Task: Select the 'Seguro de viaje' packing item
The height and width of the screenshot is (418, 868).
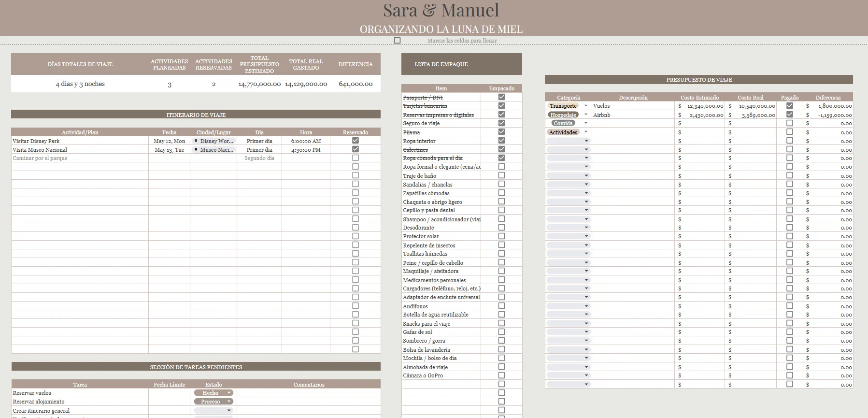Action: [441, 123]
